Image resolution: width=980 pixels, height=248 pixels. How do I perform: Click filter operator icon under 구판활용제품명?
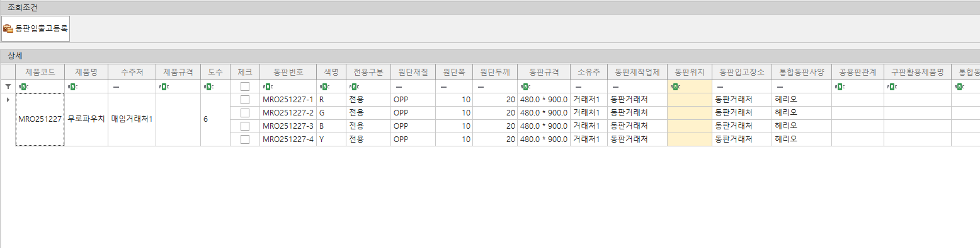click(892, 86)
